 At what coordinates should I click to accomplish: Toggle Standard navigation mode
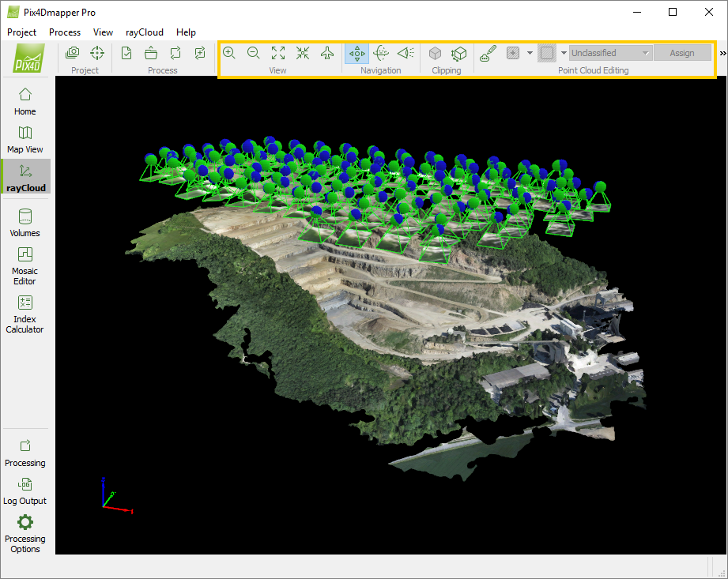[x=356, y=52]
